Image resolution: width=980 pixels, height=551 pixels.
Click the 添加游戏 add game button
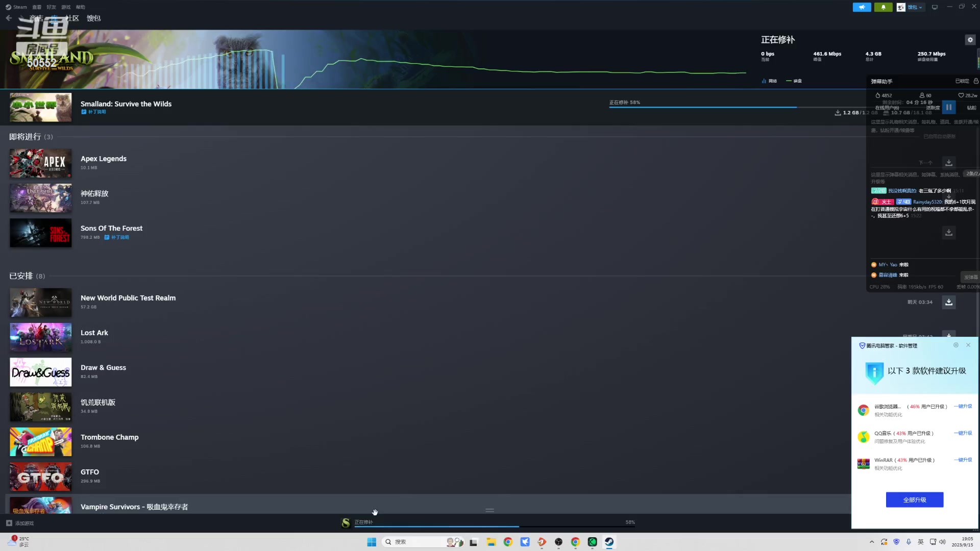point(20,523)
